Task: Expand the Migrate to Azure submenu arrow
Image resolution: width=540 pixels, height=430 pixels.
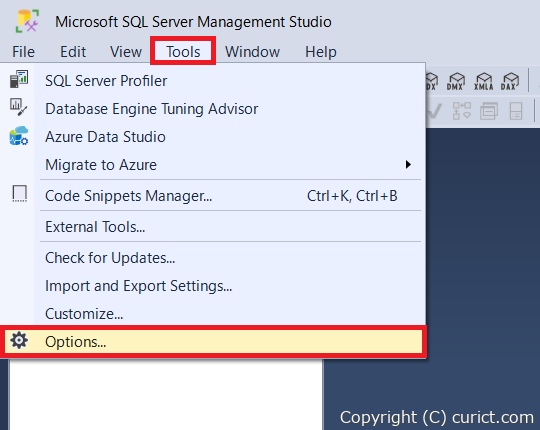Action: point(408,165)
